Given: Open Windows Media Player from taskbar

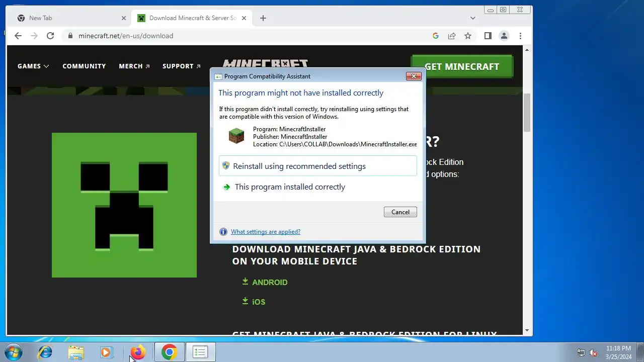Looking at the screenshot, I should [x=106, y=352].
